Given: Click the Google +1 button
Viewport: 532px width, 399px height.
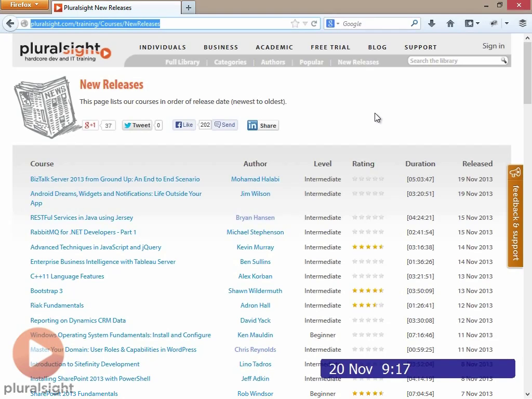Looking at the screenshot, I should [x=90, y=125].
